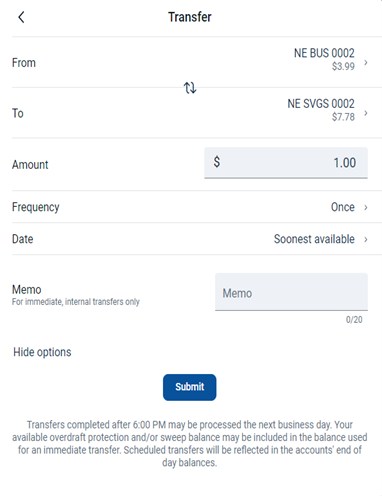The image size is (382, 496).
Task: Edit the Amount value 1.00
Action: pyautogui.click(x=345, y=163)
